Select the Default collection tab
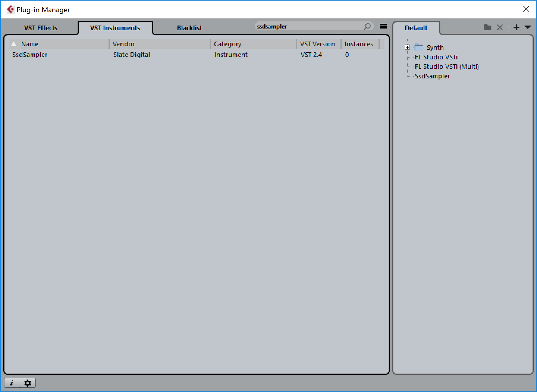This screenshot has height=392, width=537. [416, 28]
